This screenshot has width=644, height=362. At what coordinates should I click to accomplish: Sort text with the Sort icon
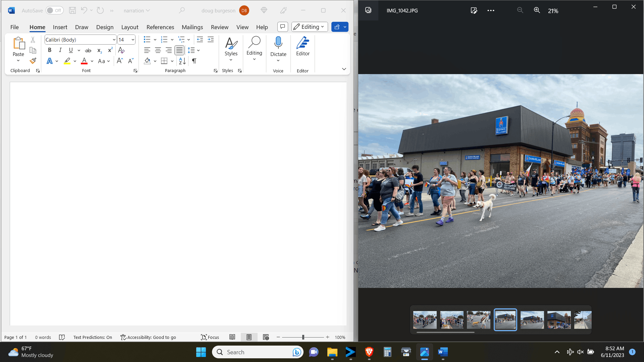click(182, 61)
